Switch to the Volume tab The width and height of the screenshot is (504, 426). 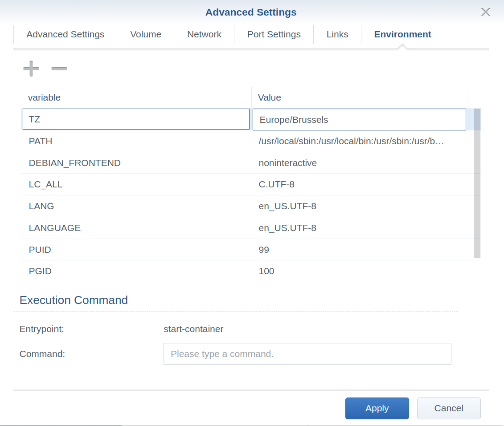pos(145,34)
